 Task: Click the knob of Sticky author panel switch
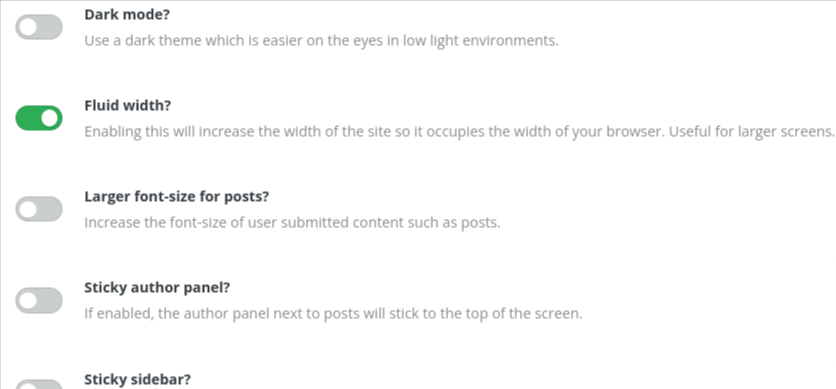click(28, 300)
